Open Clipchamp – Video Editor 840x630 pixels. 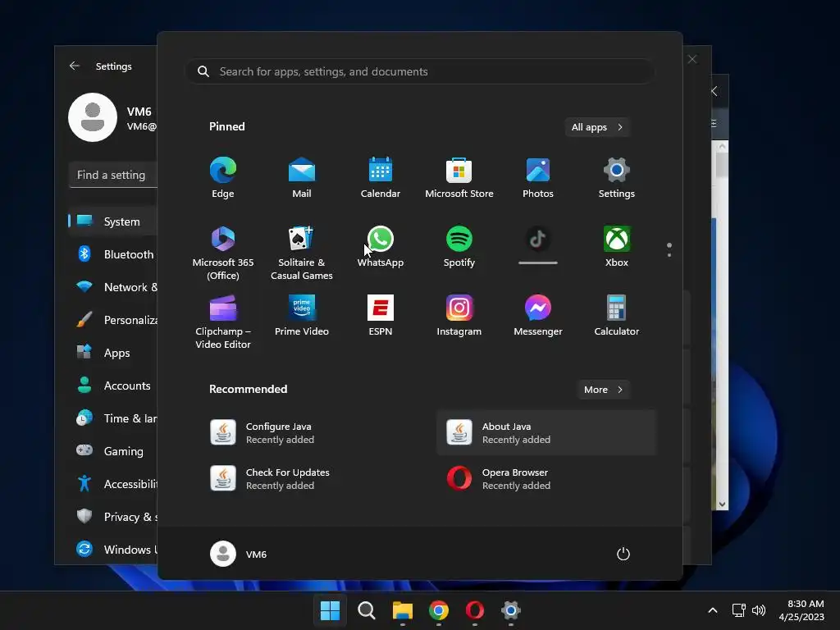click(x=223, y=322)
